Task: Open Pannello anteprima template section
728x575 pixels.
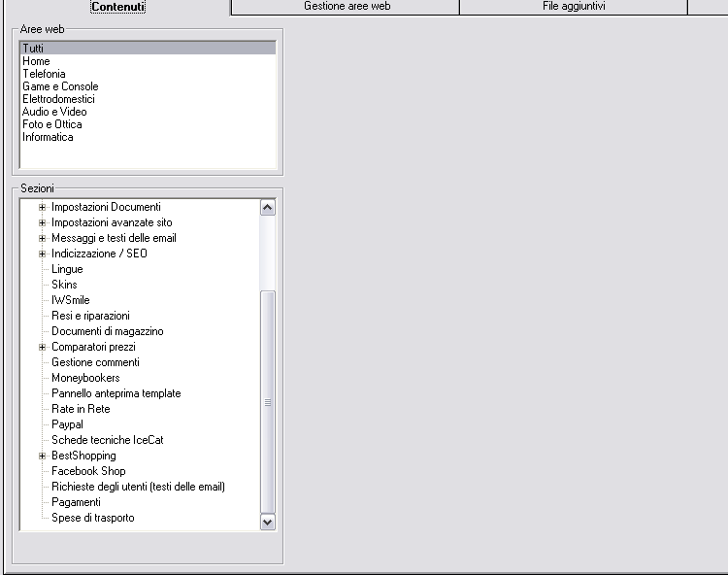Action: pos(116,393)
